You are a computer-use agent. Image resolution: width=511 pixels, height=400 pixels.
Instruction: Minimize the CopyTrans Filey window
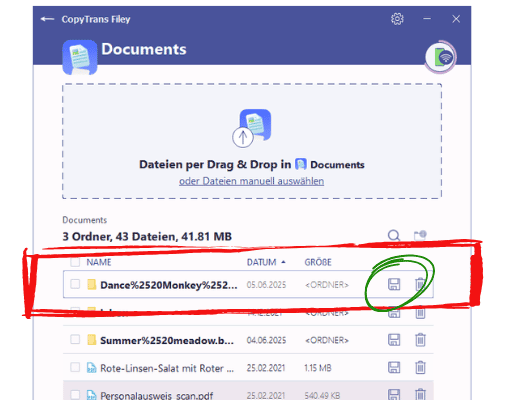coord(427,19)
